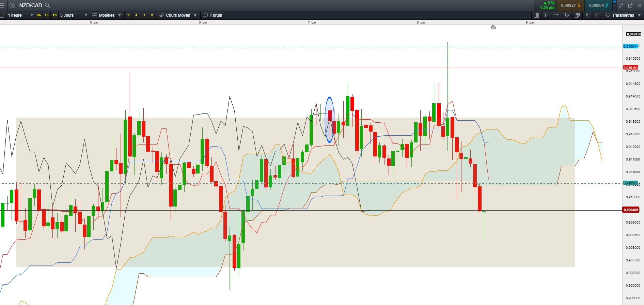
Task: Open the hamburger menu beside NZD/CAD
Action: pyautogui.click(x=2, y=5)
